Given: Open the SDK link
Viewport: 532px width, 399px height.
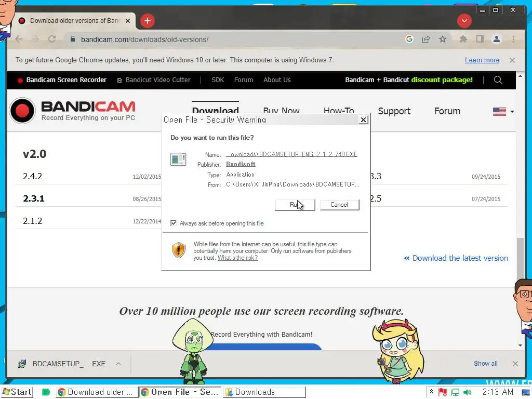Looking at the screenshot, I should click(218, 80).
